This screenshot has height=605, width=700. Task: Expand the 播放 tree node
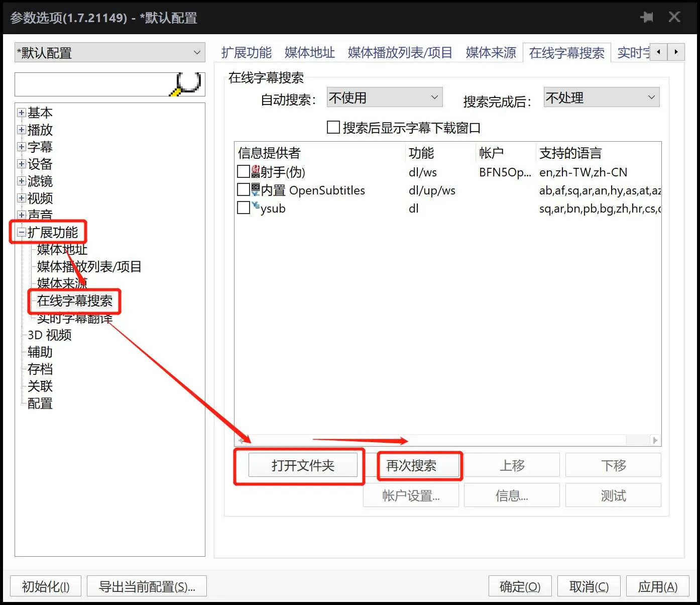(x=22, y=130)
